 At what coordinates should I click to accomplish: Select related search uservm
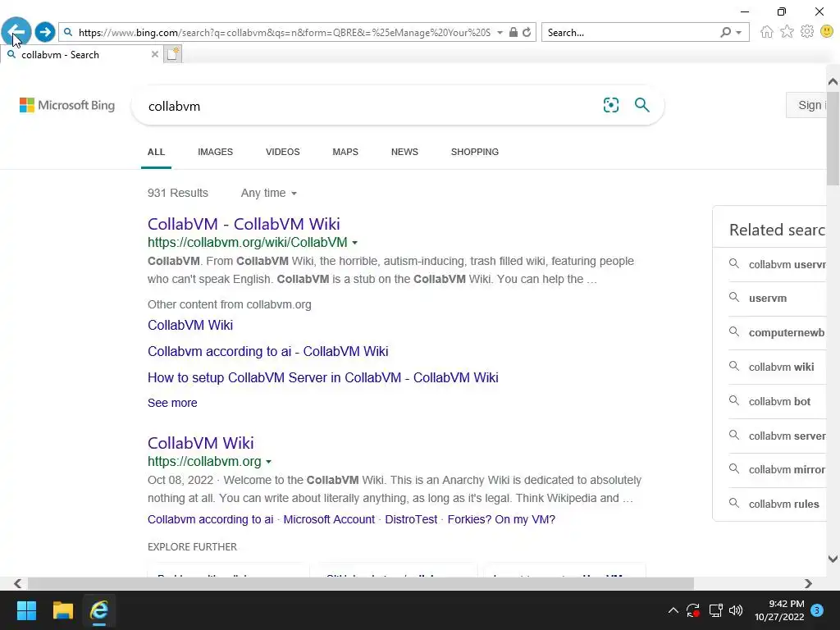pyautogui.click(x=768, y=299)
